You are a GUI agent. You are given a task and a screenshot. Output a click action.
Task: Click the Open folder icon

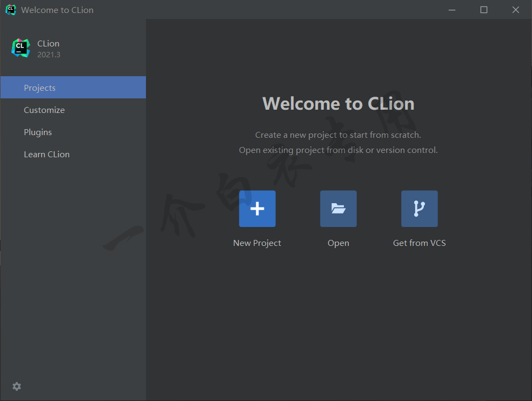[x=338, y=209]
